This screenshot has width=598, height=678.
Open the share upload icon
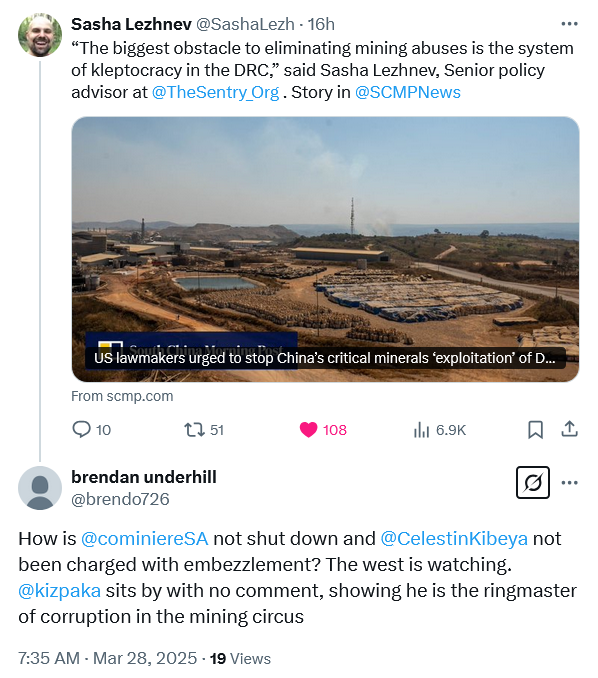[569, 429]
